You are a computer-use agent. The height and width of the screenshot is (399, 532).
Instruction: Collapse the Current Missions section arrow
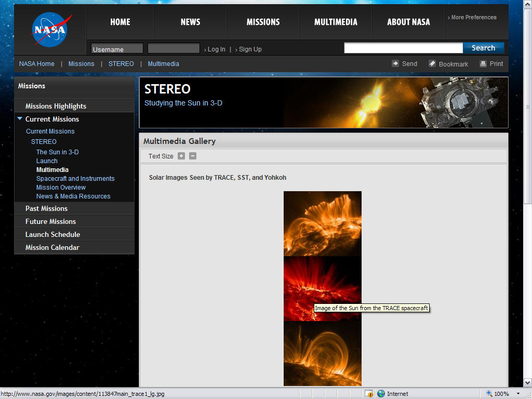pyautogui.click(x=20, y=118)
